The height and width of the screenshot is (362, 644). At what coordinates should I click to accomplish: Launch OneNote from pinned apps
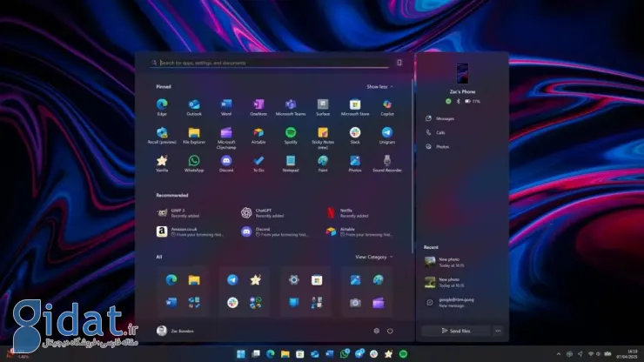tap(258, 104)
